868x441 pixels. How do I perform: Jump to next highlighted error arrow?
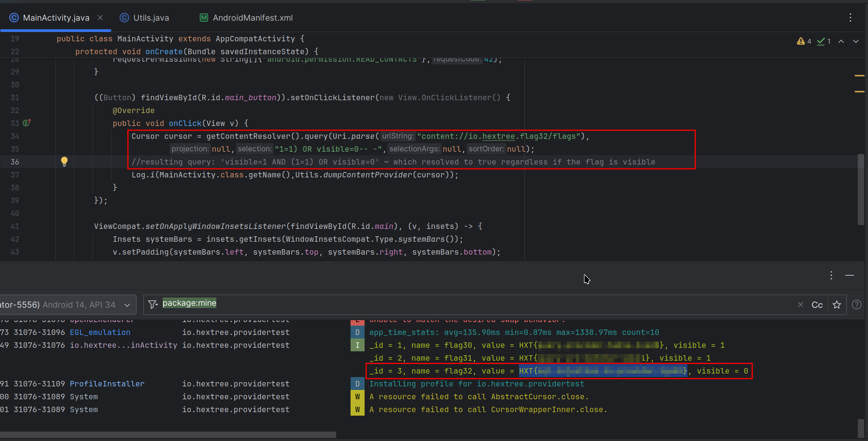coord(856,41)
